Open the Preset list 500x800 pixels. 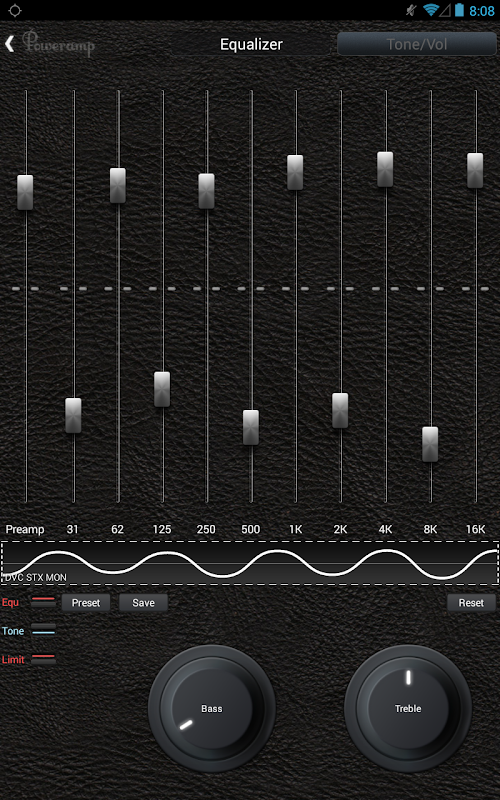point(86,603)
